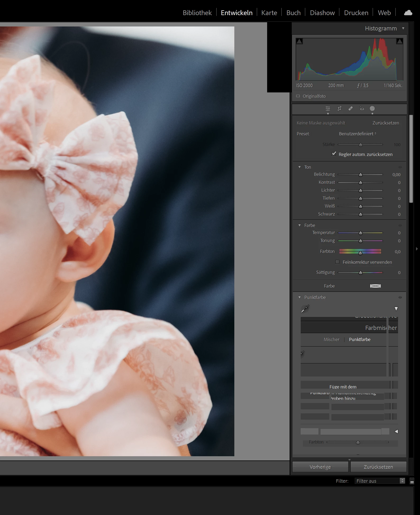Screen dimensions: 420x515
Task: Open the Filter aus dropdown
Action: click(380, 481)
